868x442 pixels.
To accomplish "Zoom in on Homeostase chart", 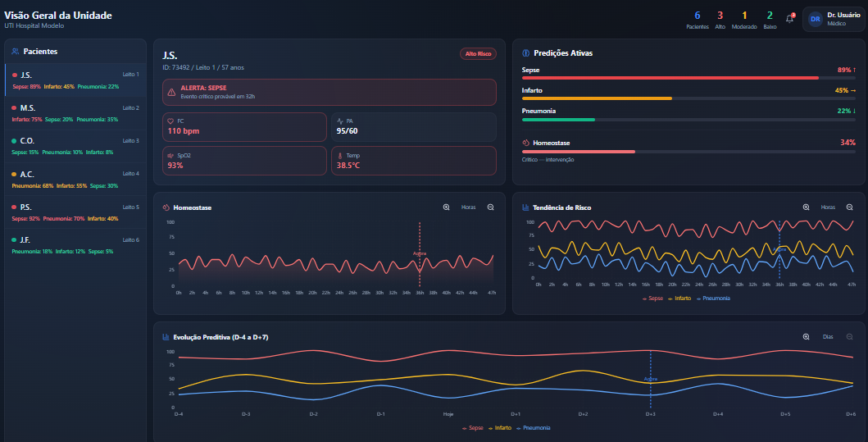I will tap(446, 207).
